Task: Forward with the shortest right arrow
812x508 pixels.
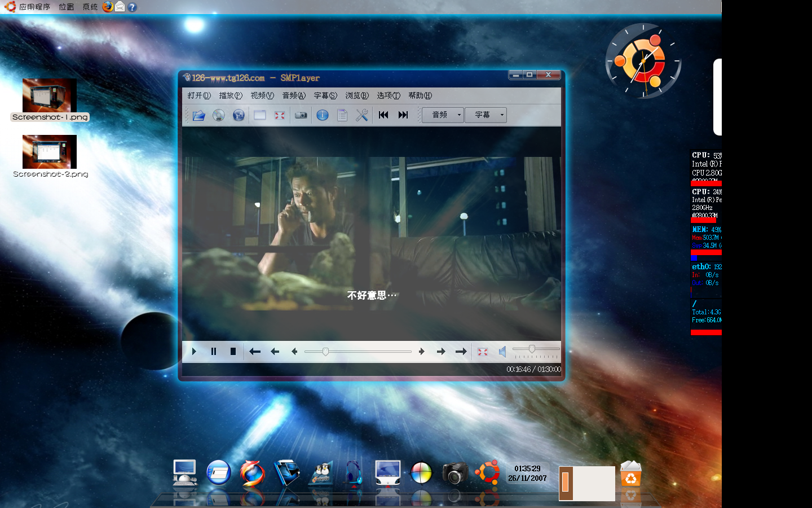Action: coord(422,352)
